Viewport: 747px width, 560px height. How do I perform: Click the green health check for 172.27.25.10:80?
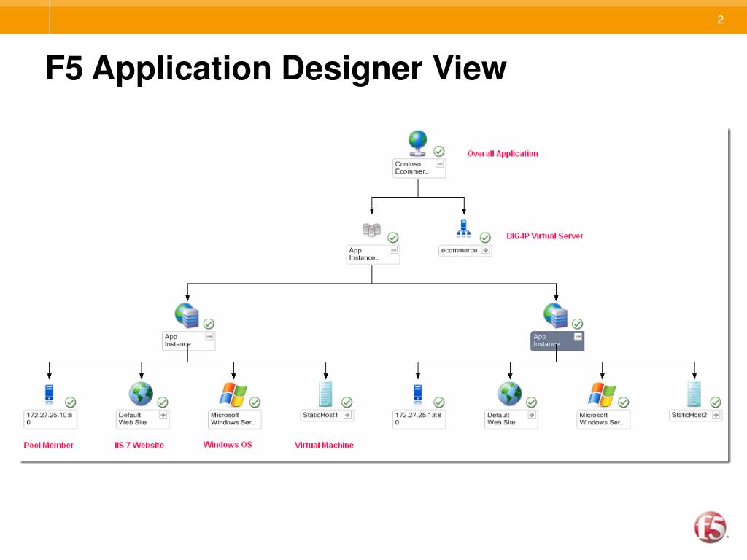click(x=71, y=402)
